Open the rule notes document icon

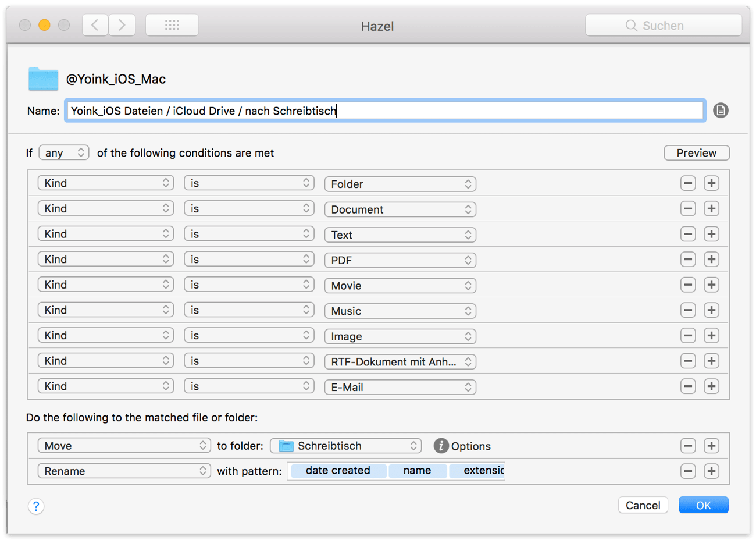click(721, 111)
